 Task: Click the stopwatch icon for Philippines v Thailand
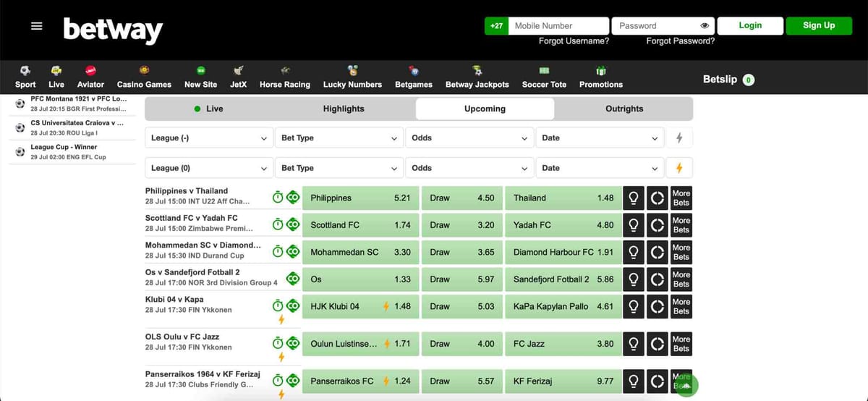(278, 197)
